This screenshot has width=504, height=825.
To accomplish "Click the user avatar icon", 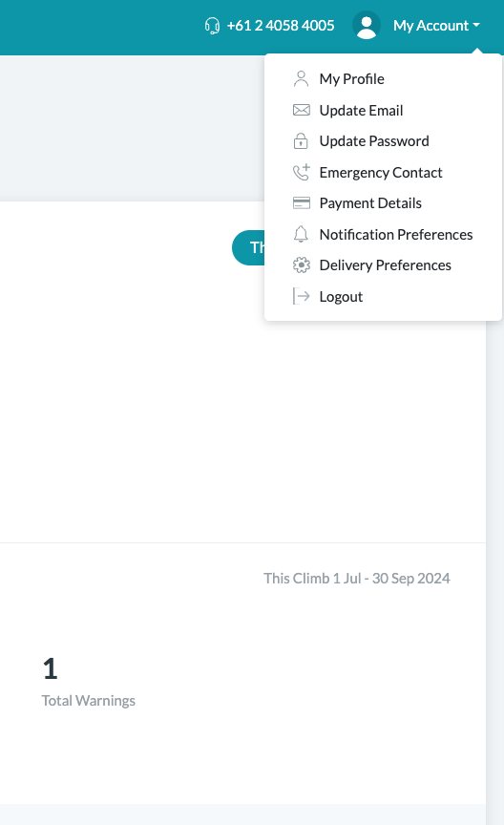I will click(x=367, y=25).
